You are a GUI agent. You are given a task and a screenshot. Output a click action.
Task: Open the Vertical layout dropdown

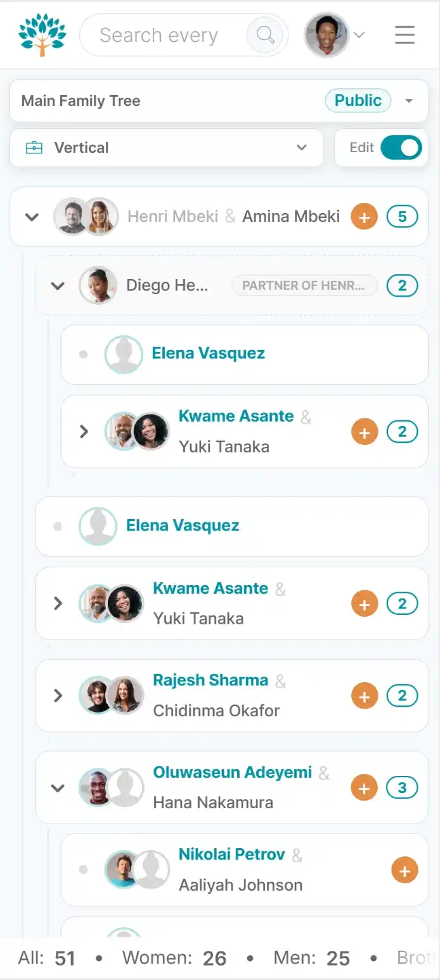click(167, 148)
